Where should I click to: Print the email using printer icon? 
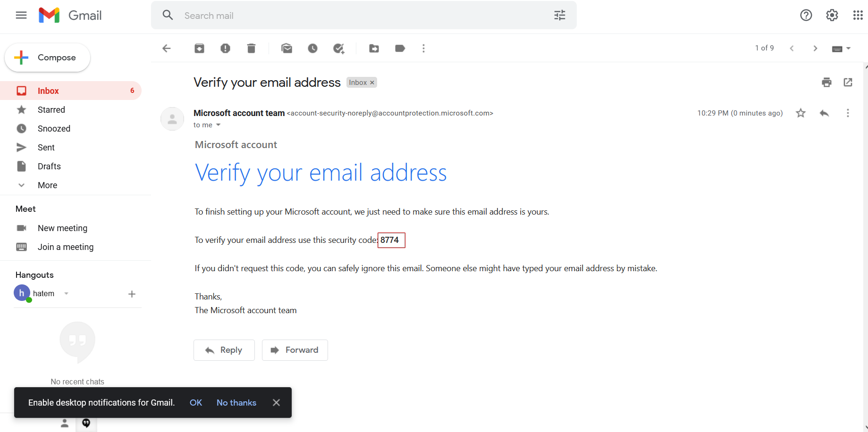(x=826, y=83)
